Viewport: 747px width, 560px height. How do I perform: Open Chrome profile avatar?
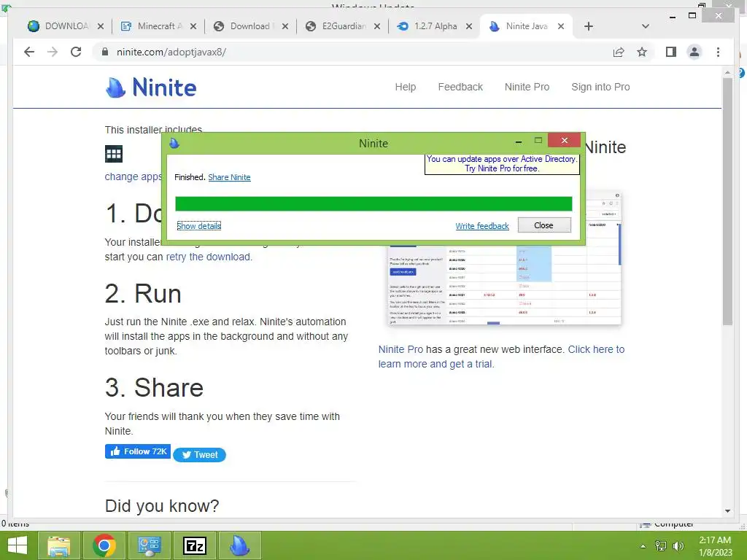click(x=694, y=52)
